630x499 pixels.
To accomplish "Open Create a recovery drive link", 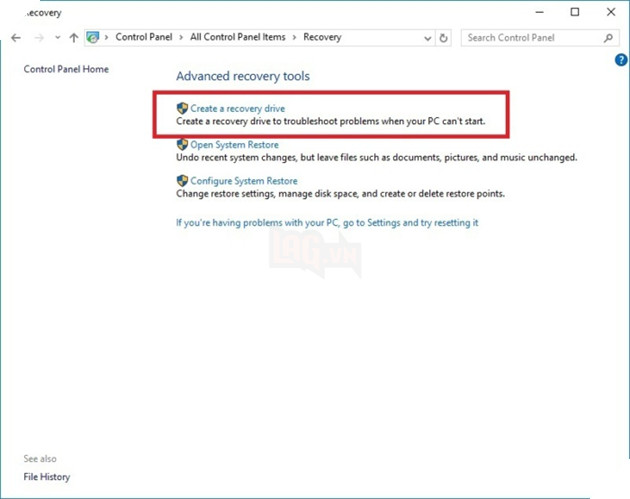I will [x=238, y=108].
